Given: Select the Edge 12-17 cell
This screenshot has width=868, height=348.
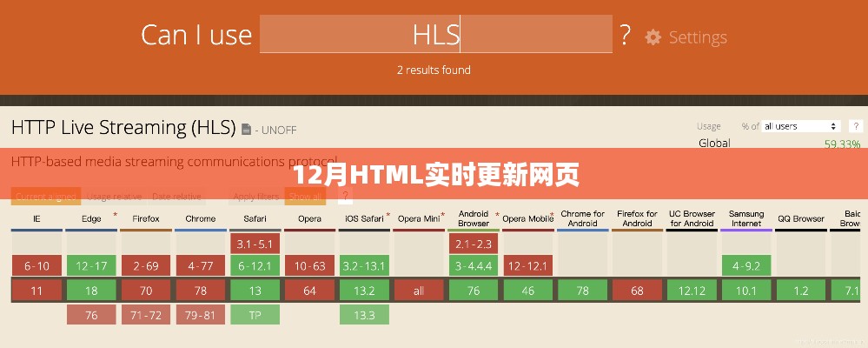Looking at the screenshot, I should 91,266.
